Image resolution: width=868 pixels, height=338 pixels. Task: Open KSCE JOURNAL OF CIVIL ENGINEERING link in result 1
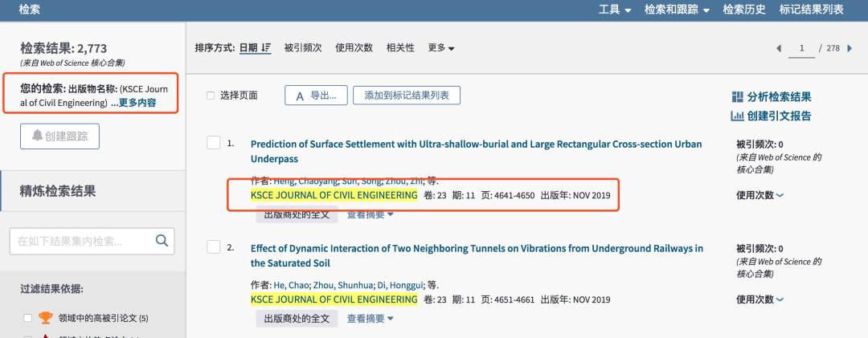[x=334, y=195]
